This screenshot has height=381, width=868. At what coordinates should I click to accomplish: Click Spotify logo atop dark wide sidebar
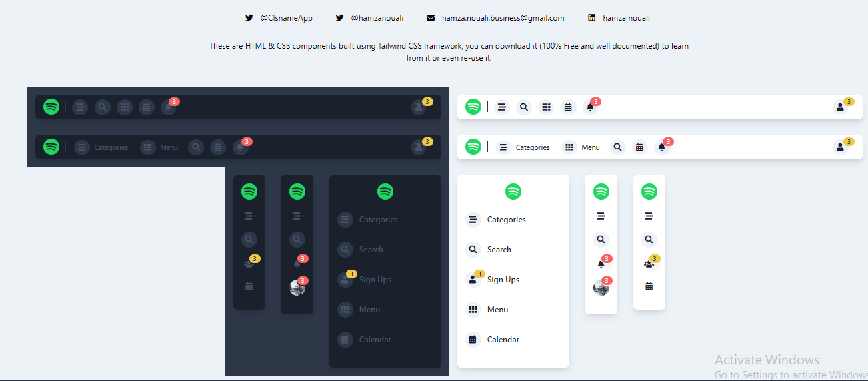(x=385, y=192)
